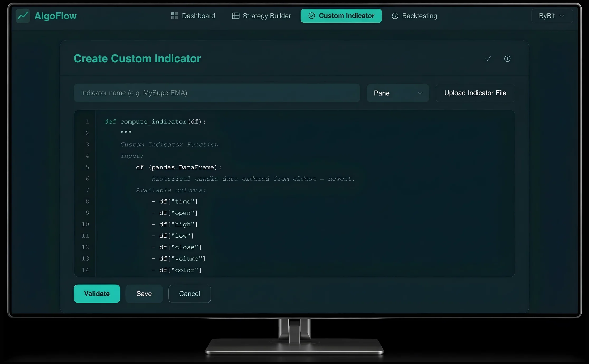Expand the ByBit exchange selector
The height and width of the screenshot is (364, 589).
point(552,16)
